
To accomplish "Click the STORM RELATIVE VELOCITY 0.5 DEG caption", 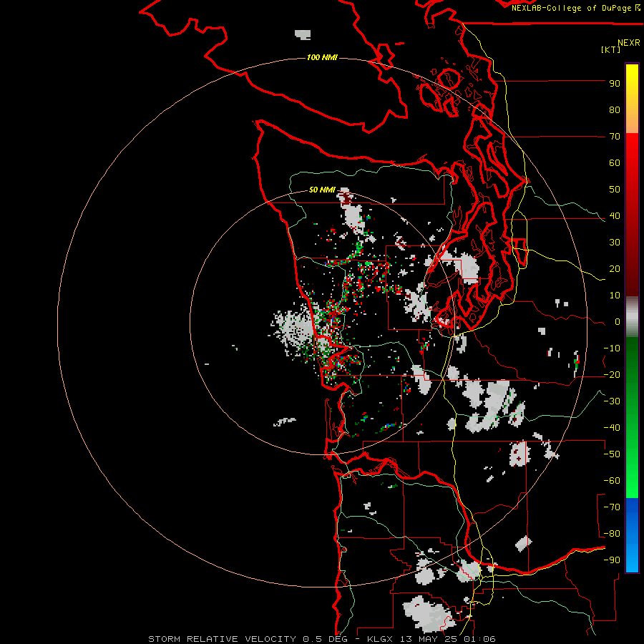I will click(x=248, y=639).
